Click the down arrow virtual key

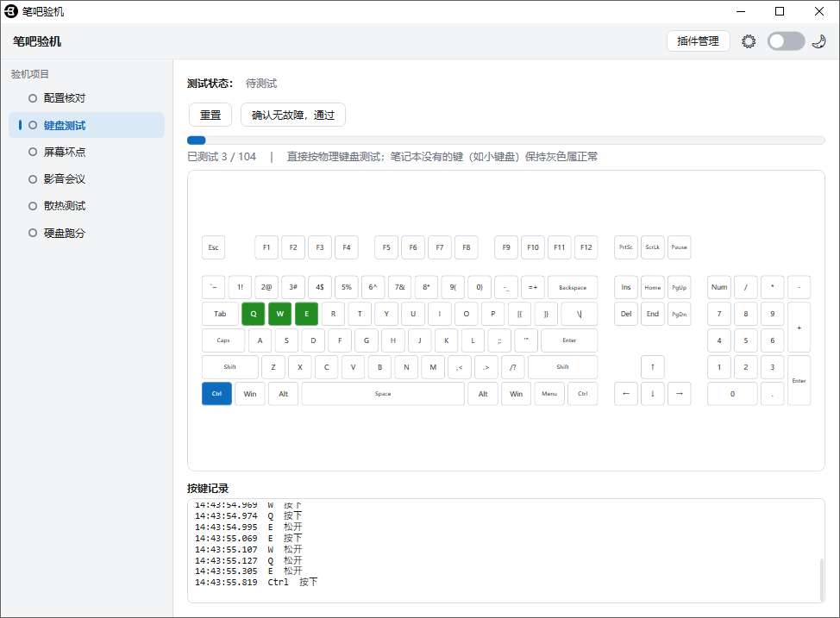coord(653,394)
